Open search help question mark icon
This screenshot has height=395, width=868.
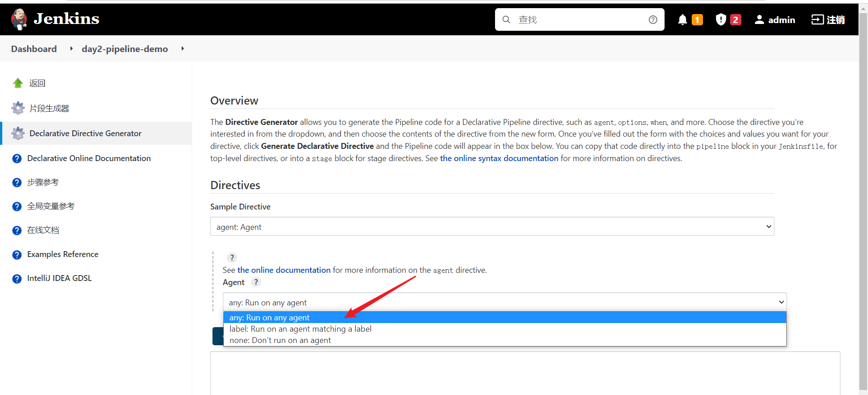pos(653,19)
